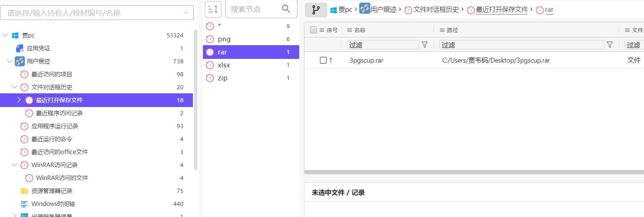Screen dimensions: 644x217
Task: Expand the 最近打开保存文件 tree node
Action: [x=19, y=100]
